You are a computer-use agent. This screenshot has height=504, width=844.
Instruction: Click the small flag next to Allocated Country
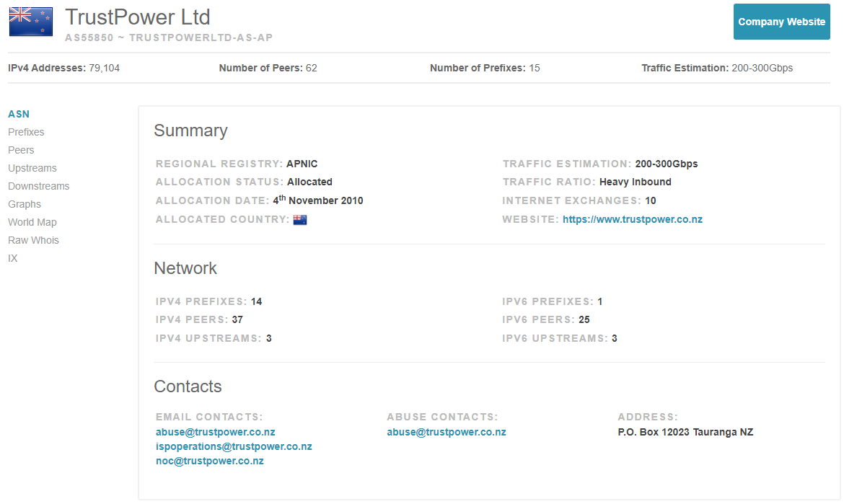tap(300, 219)
